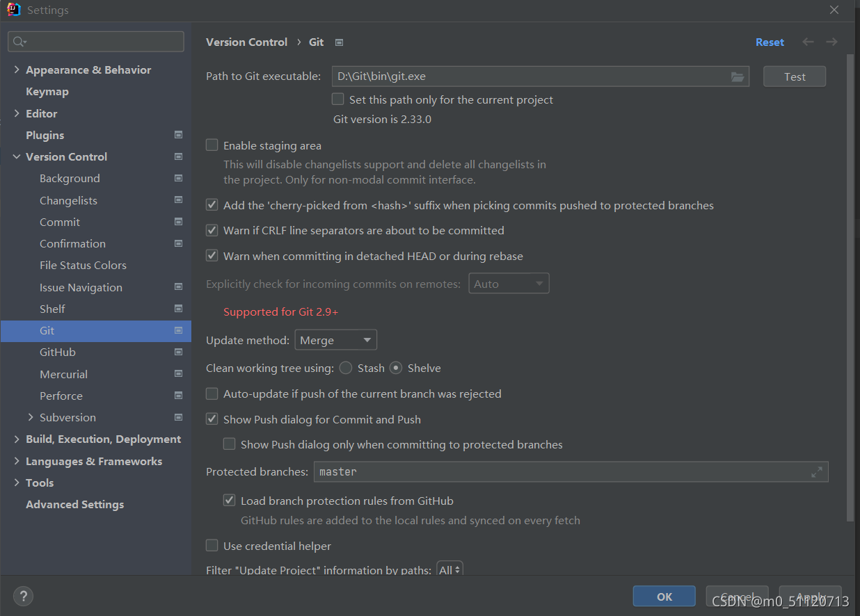
Task: Click the project icon beside Issue Navigation
Action: 178,287
